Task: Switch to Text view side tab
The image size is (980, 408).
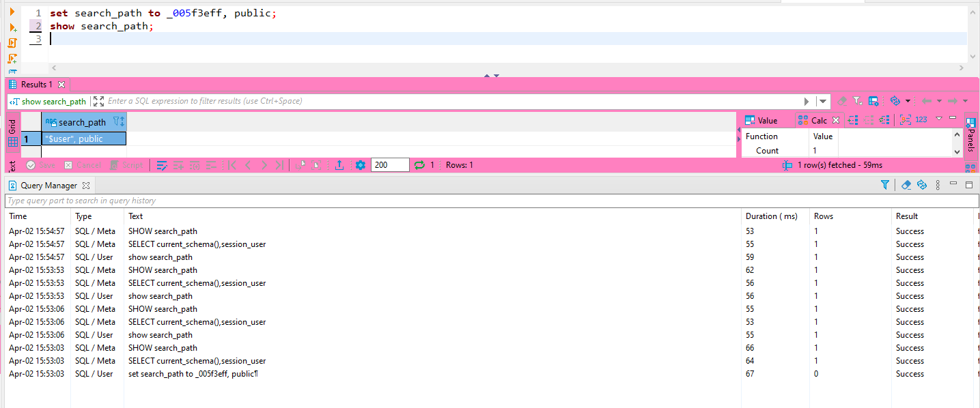Action: coord(12,165)
